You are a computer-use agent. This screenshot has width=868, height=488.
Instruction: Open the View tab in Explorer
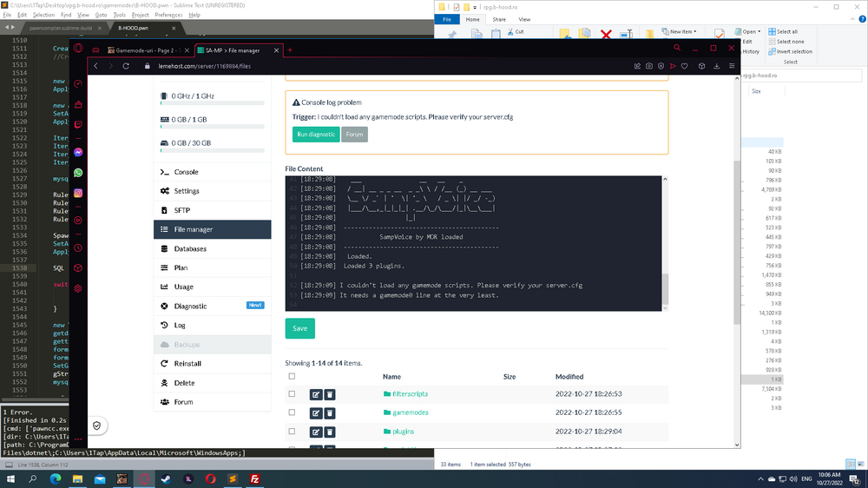tap(524, 19)
